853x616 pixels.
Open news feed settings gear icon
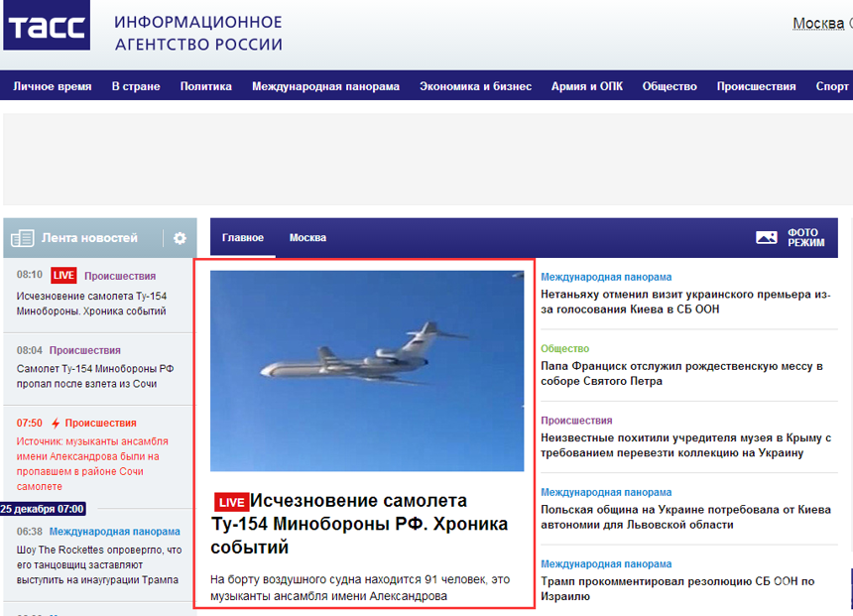click(x=181, y=238)
